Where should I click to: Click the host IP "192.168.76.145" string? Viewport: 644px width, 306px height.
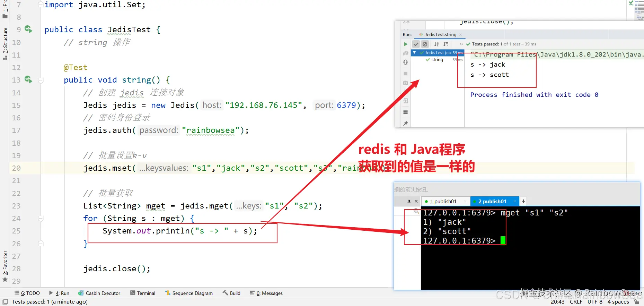264,105
